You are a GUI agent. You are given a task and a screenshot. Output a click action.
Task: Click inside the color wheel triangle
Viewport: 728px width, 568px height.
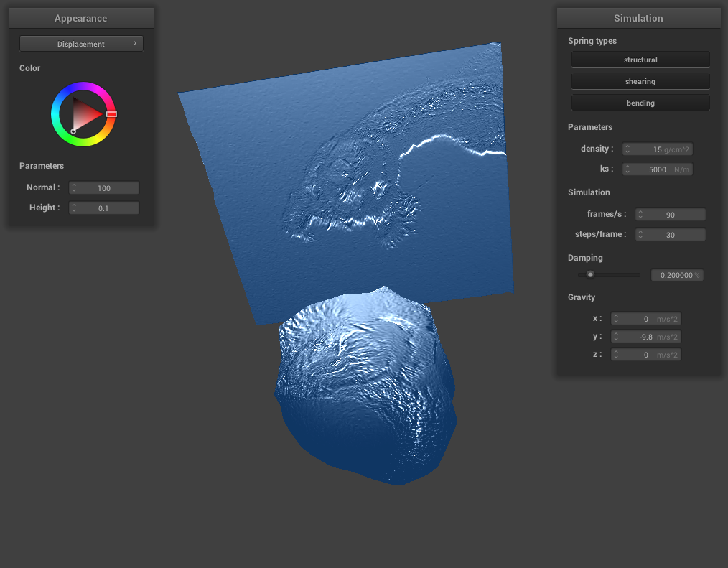(85, 114)
